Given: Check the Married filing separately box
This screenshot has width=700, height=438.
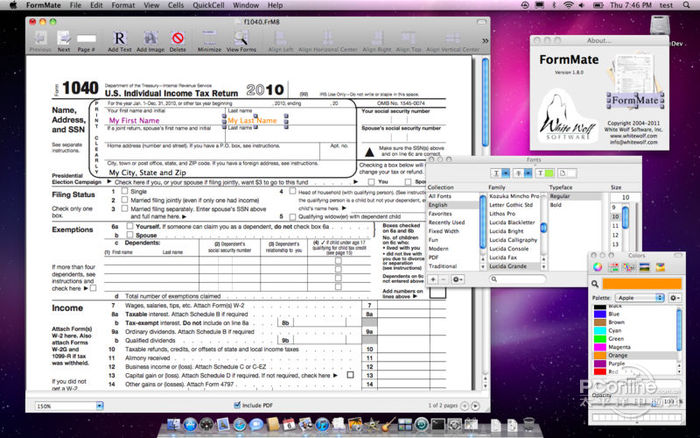Looking at the screenshot, I should click(x=125, y=208).
